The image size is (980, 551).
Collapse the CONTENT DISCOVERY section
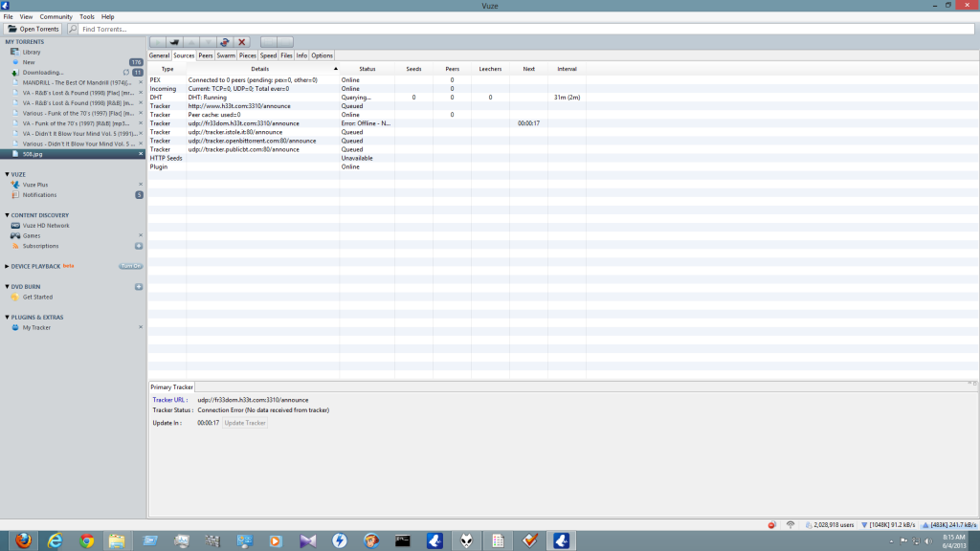point(7,215)
